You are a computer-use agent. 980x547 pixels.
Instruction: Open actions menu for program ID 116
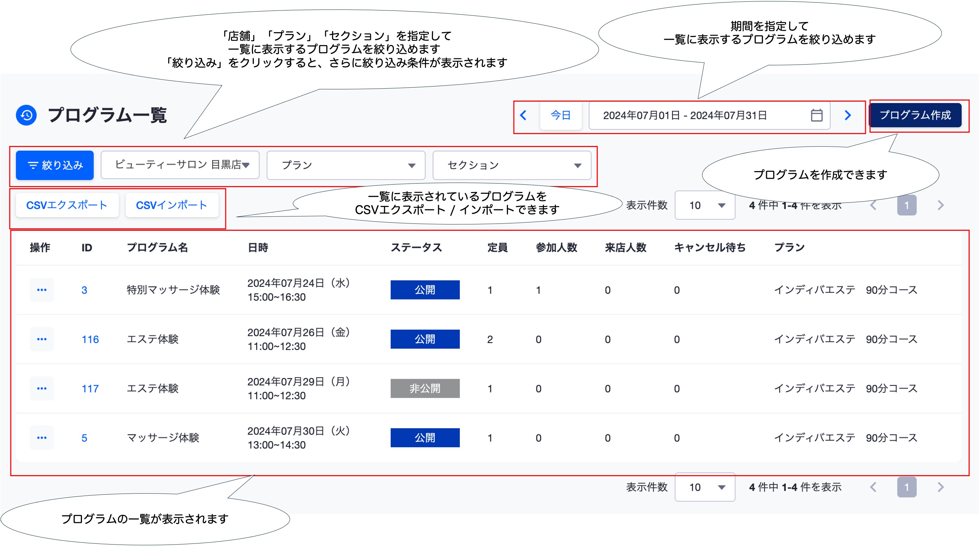(42, 339)
